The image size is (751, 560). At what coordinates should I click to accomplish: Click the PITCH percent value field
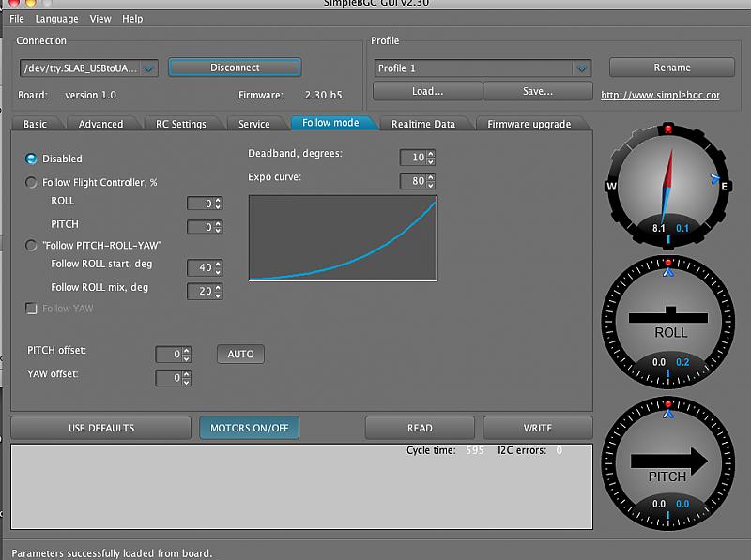200,227
